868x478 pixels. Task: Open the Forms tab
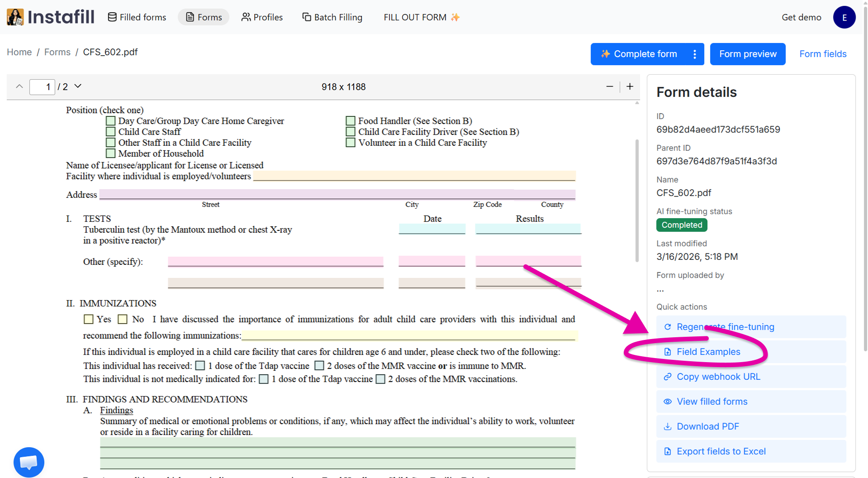(x=204, y=17)
